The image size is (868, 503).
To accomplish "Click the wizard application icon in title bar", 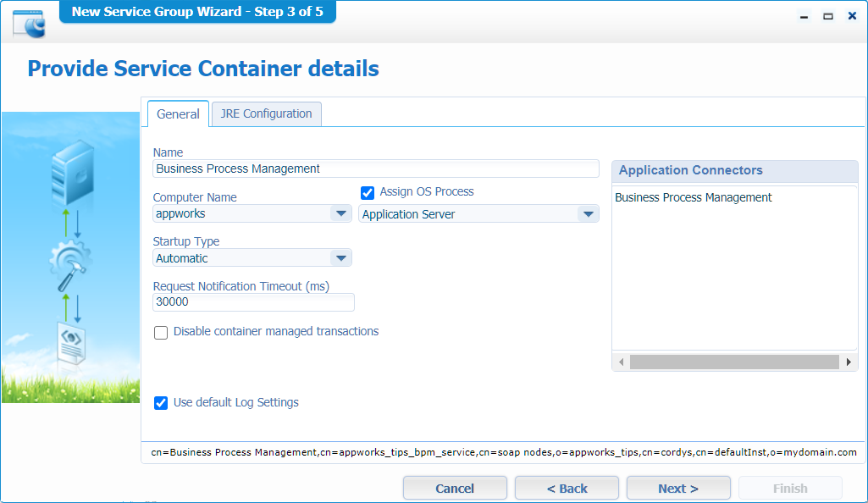I will [29, 22].
